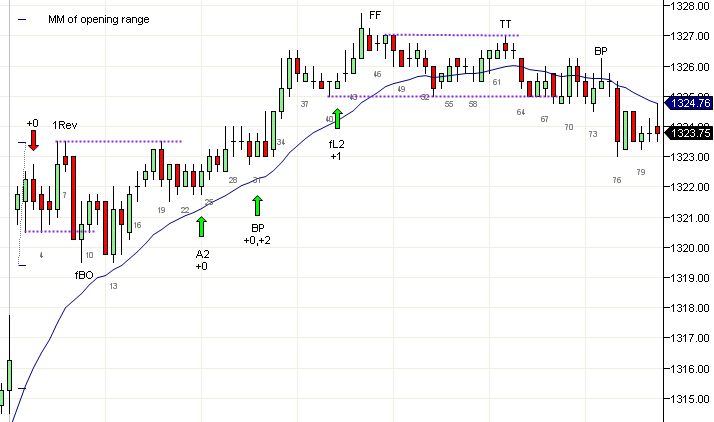Click bar number 61 label
The height and width of the screenshot is (422, 714).
(497, 82)
